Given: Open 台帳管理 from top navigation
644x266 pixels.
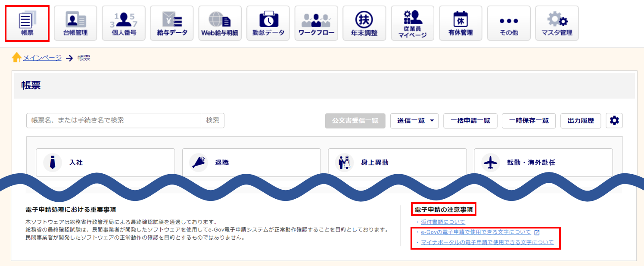Looking at the screenshot, I should (x=75, y=24).
